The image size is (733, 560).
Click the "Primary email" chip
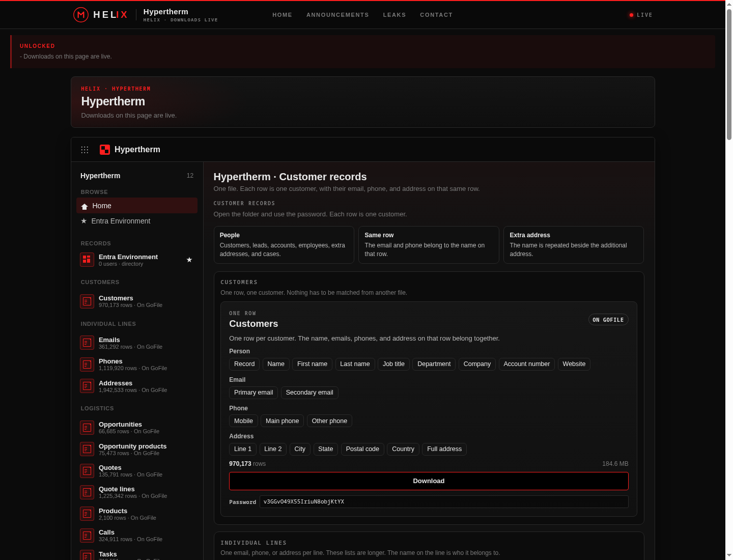point(253,393)
